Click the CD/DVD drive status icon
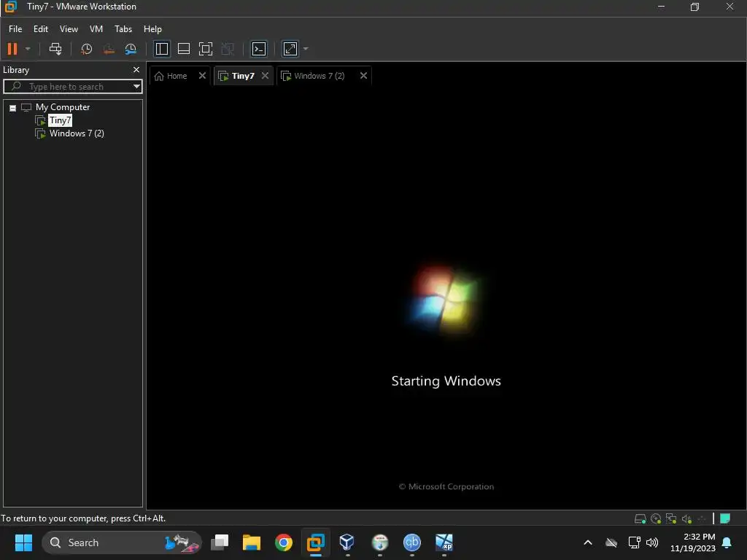The image size is (747, 560). 656,518
